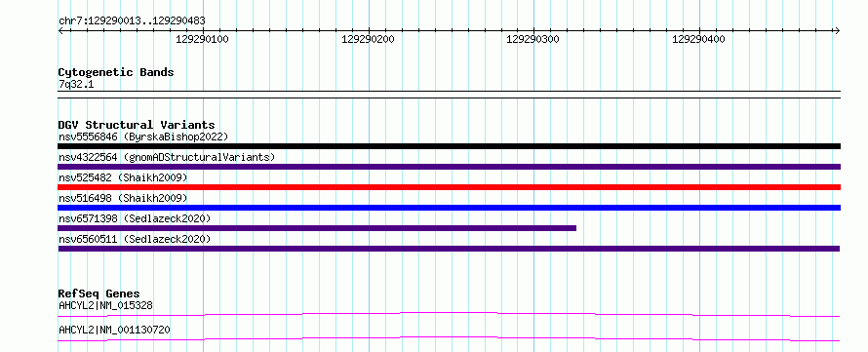868x352 pixels.
Task: Open nsv5556846 (ByrskaBishop2022) variant label
Action: pos(143,137)
